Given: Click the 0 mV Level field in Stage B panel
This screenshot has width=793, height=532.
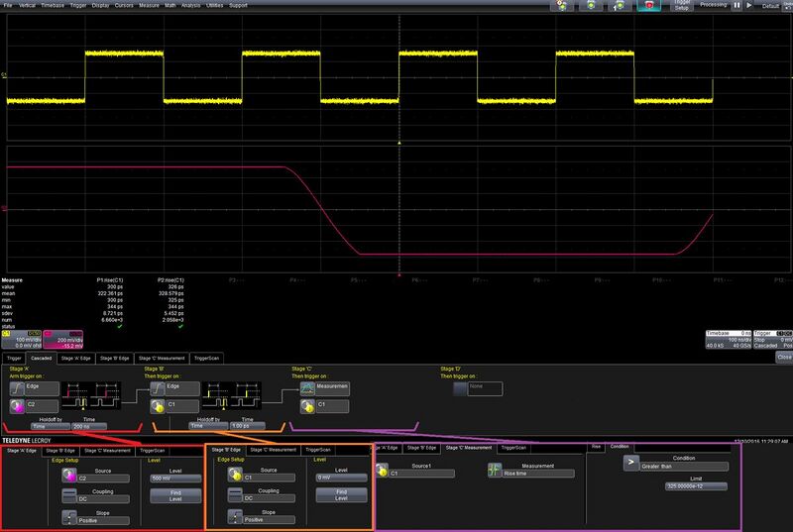Looking at the screenshot, I should (341, 478).
